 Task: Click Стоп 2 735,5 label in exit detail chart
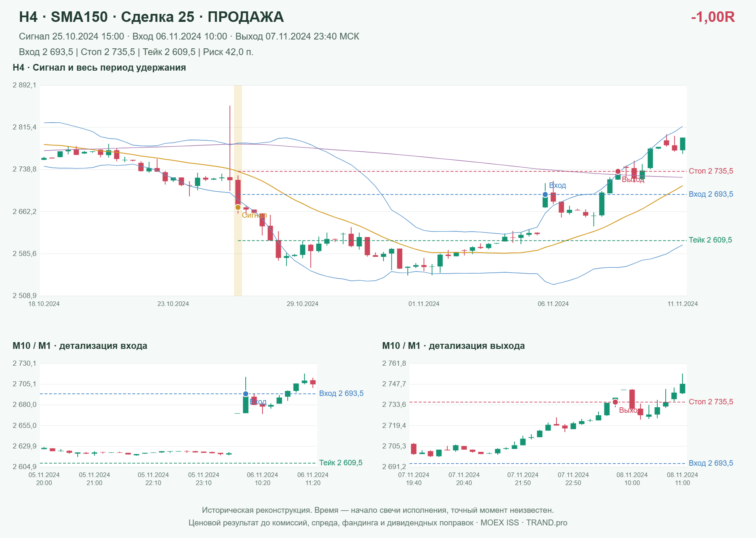point(711,402)
